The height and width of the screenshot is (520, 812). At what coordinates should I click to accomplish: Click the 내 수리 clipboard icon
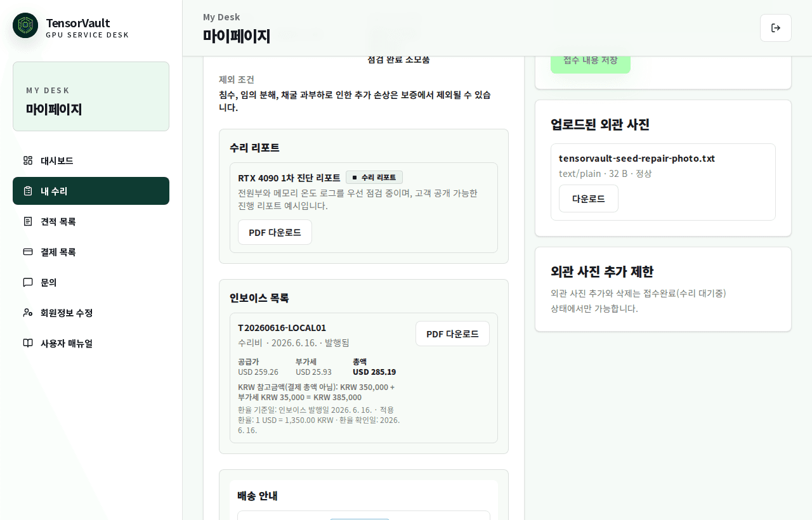click(28, 191)
